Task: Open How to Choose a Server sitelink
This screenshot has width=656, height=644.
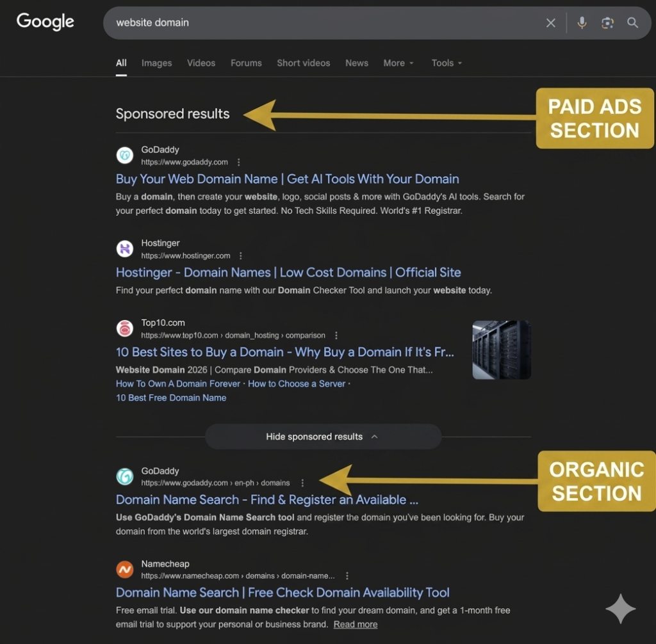Action: [x=297, y=384]
